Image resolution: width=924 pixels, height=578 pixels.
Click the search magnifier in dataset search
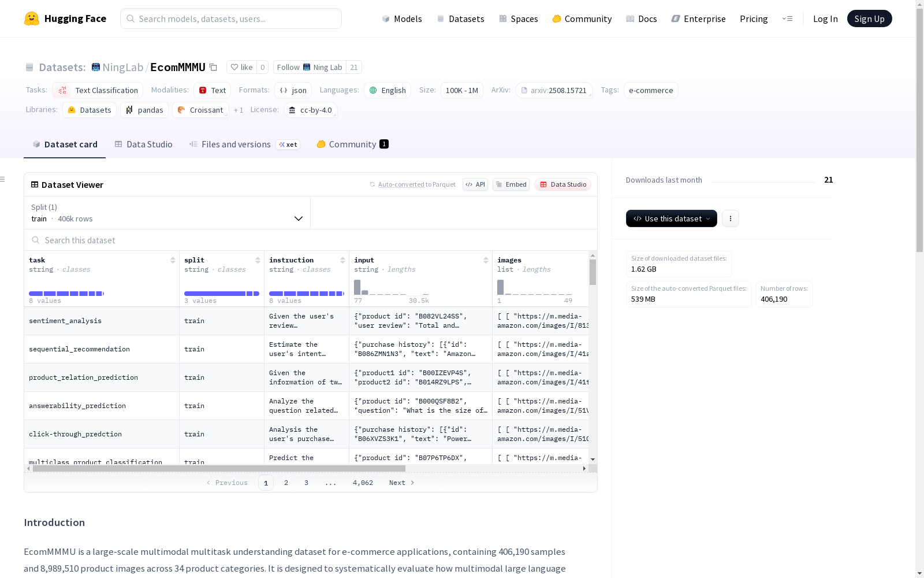pos(36,240)
